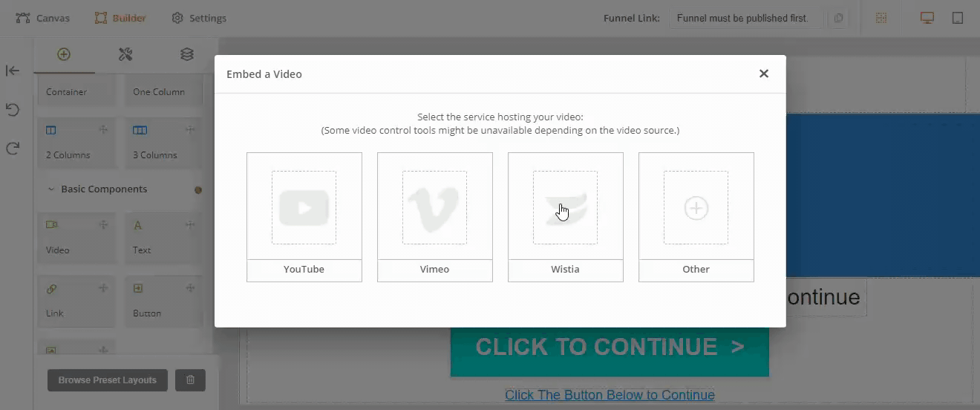Screen dimensions: 980x410
Task: Click the trash delete button
Action: (x=190, y=380)
